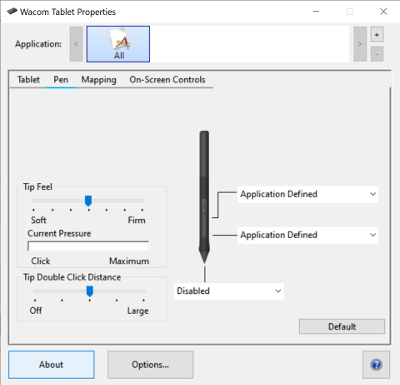Switch to the Pen tab

pyautogui.click(x=61, y=80)
